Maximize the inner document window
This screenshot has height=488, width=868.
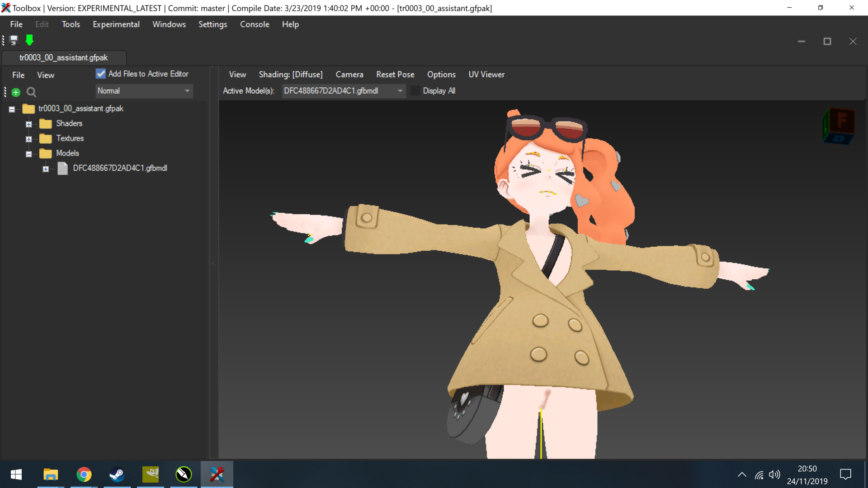click(827, 42)
